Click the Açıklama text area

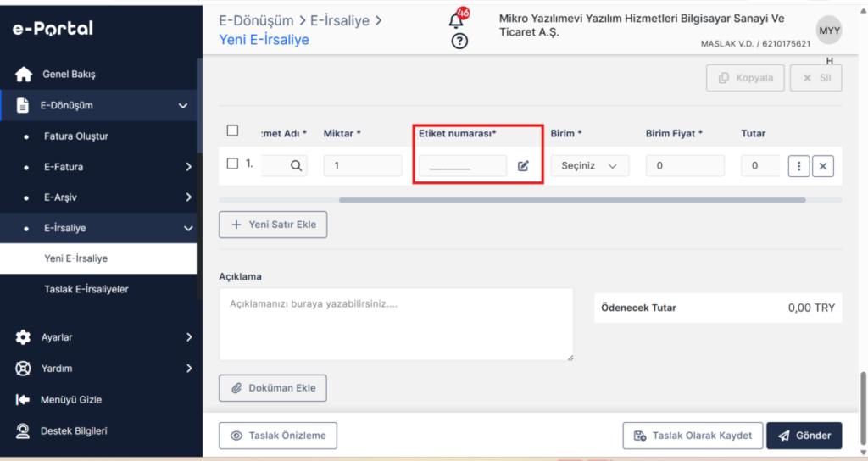pos(397,325)
